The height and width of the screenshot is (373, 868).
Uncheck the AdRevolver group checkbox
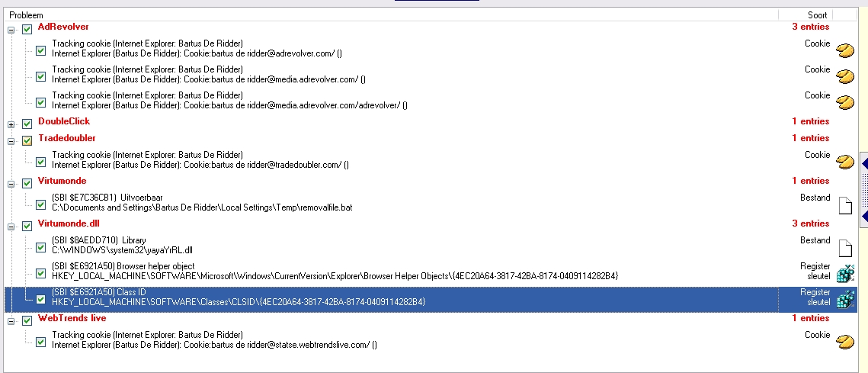pyautogui.click(x=27, y=29)
